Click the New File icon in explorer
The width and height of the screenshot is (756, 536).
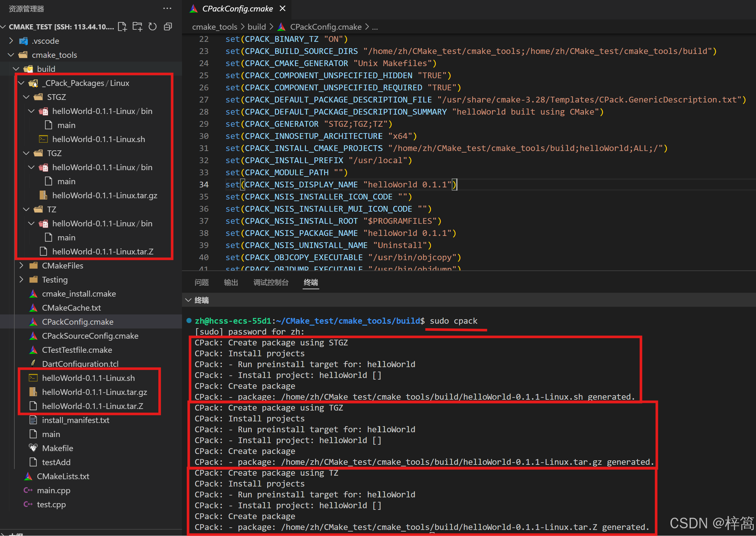(x=122, y=27)
